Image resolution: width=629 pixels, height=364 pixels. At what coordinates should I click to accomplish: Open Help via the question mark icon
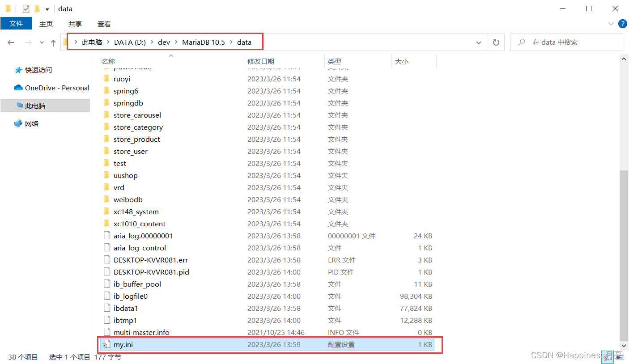pyautogui.click(x=622, y=24)
